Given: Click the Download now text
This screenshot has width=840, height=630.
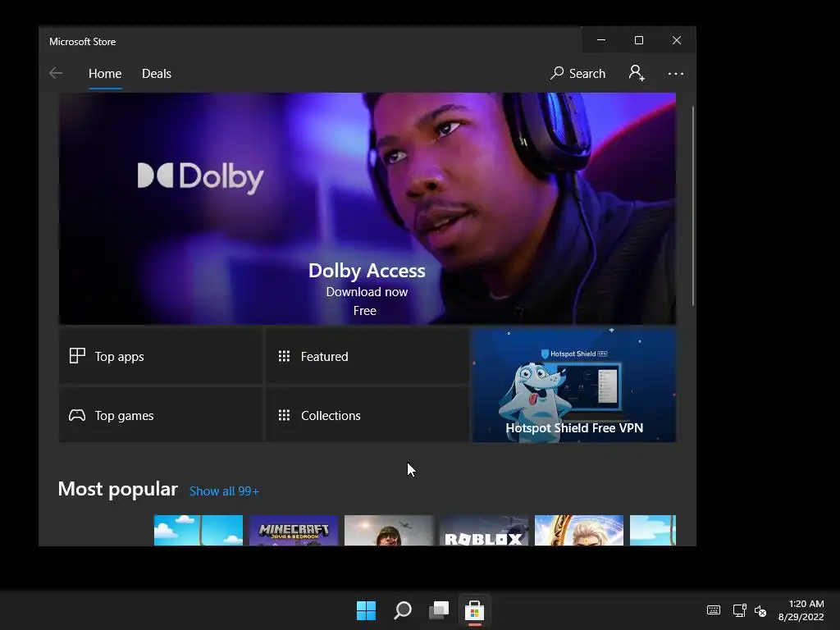Looking at the screenshot, I should click(x=367, y=292).
